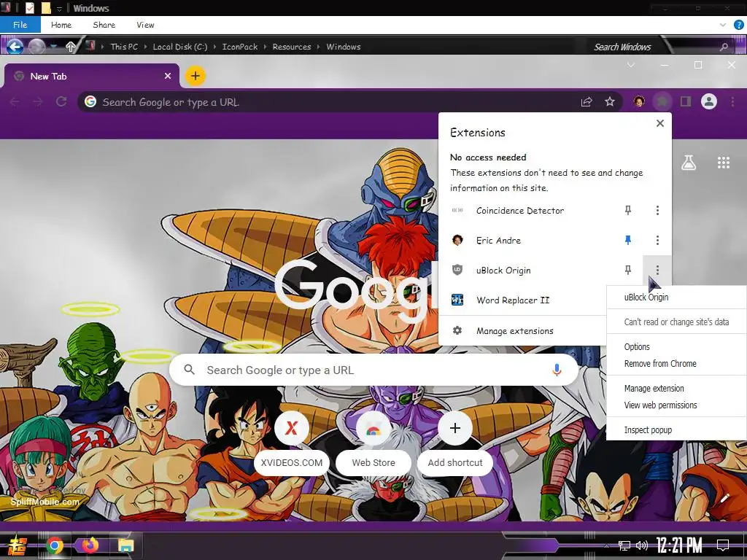Launch Firefox from taskbar

coord(90,545)
